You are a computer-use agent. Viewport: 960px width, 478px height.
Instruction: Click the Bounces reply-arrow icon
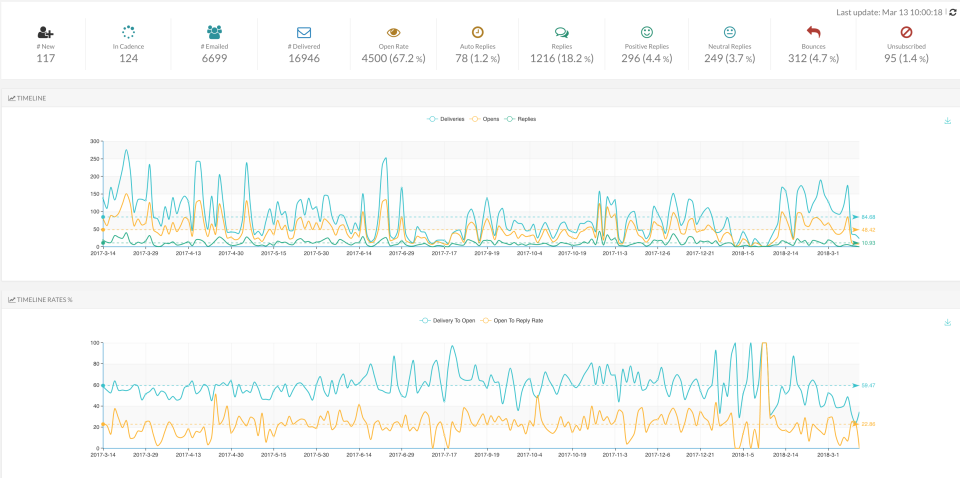(x=813, y=32)
